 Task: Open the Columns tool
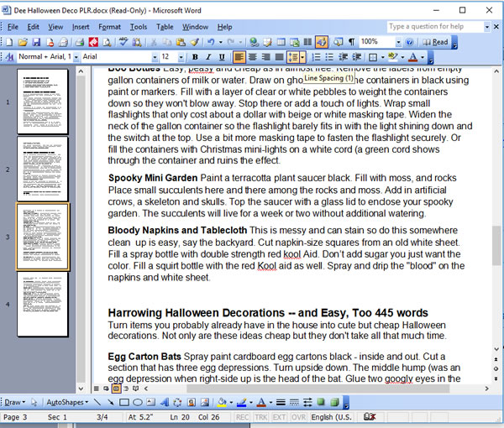[x=307, y=42]
